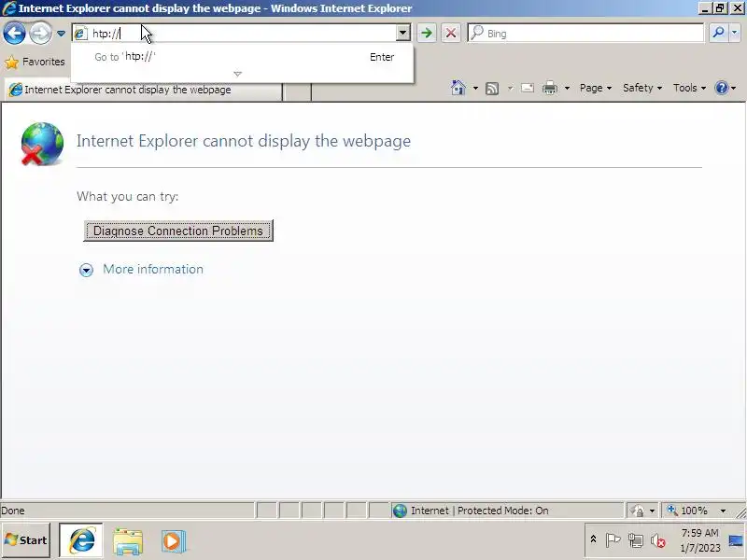Click the search magnifier button
The height and width of the screenshot is (560, 747).
(718, 33)
